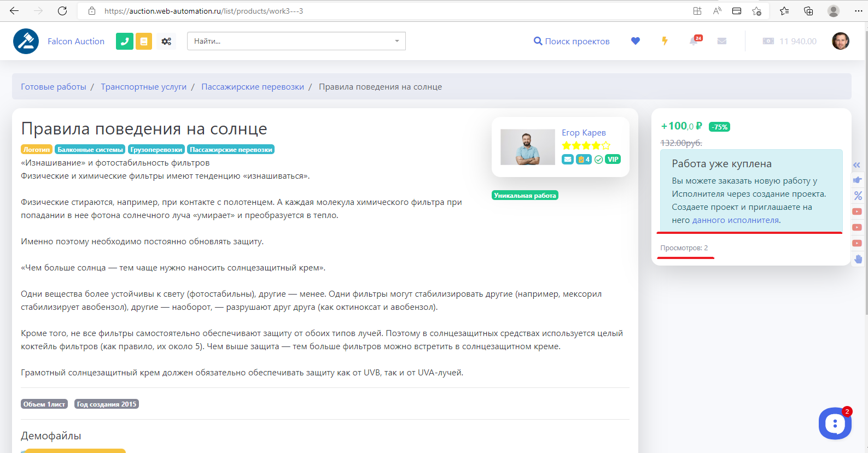Viewport: 868px width, 453px height.
Task: Open favorites with the blue heart icon
Action: click(635, 41)
